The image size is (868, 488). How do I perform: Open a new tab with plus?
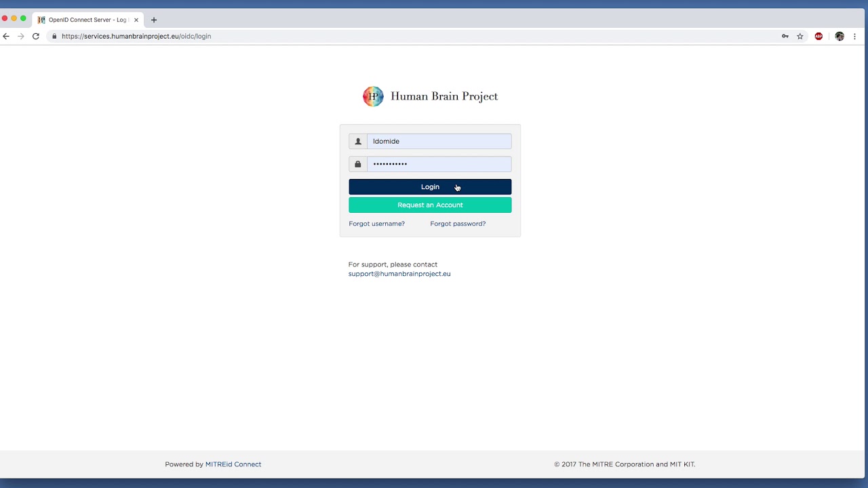pos(154,20)
